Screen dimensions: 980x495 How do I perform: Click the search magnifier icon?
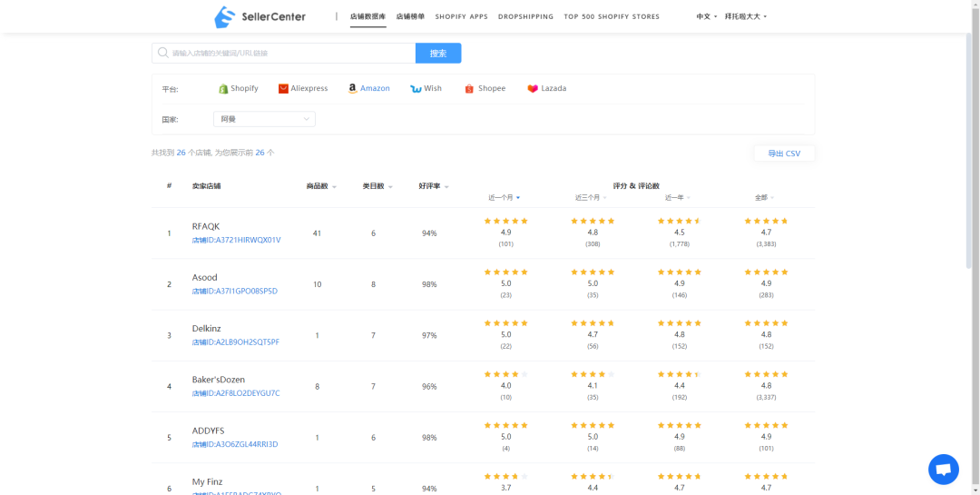pyautogui.click(x=162, y=54)
